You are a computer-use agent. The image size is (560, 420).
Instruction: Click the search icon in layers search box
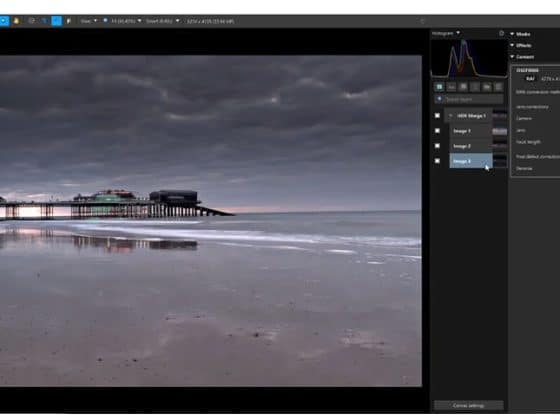[x=439, y=99]
